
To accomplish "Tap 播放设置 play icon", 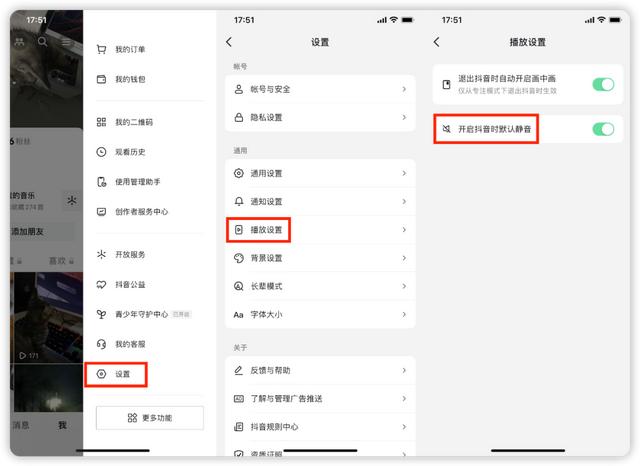I will point(239,230).
